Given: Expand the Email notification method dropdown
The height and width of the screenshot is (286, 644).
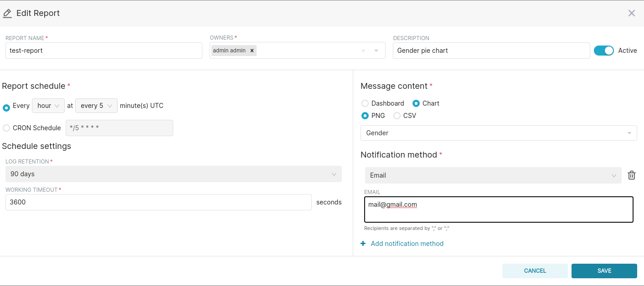Looking at the screenshot, I should tap(493, 175).
